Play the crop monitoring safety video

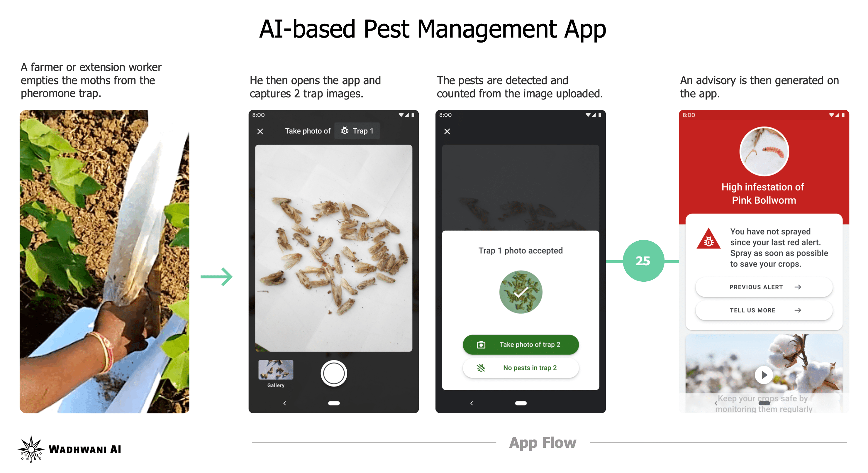click(764, 376)
